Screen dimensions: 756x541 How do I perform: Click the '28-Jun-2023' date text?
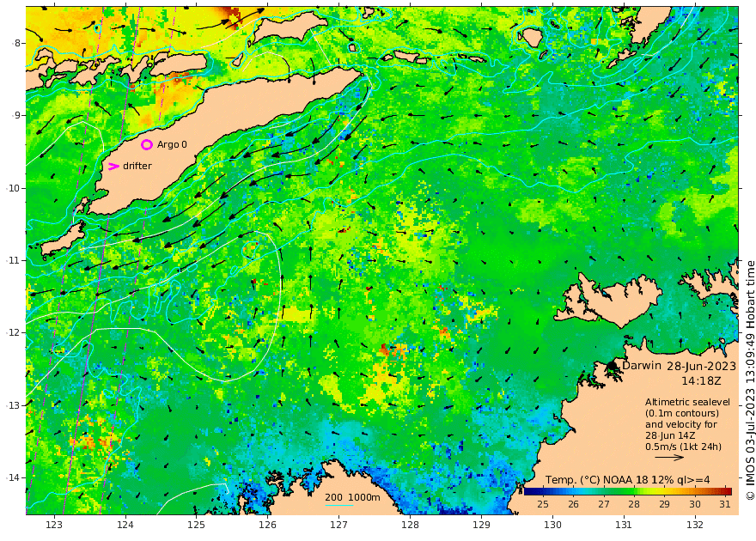[x=702, y=366]
